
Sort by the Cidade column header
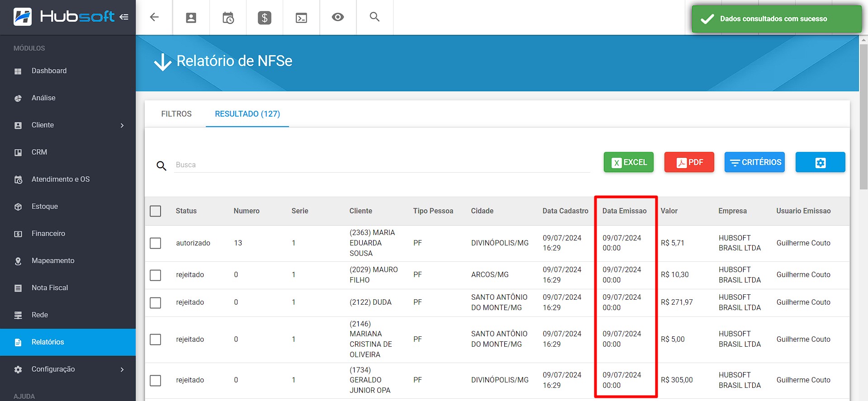482,211
